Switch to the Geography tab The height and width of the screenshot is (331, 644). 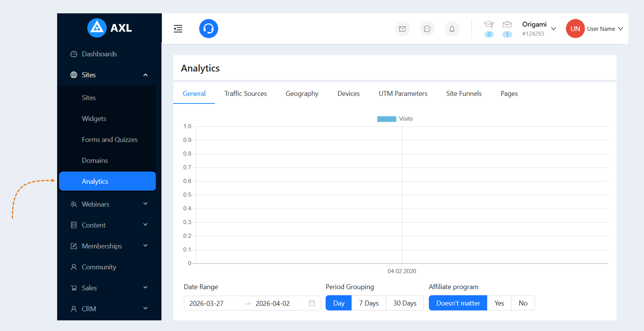point(302,94)
